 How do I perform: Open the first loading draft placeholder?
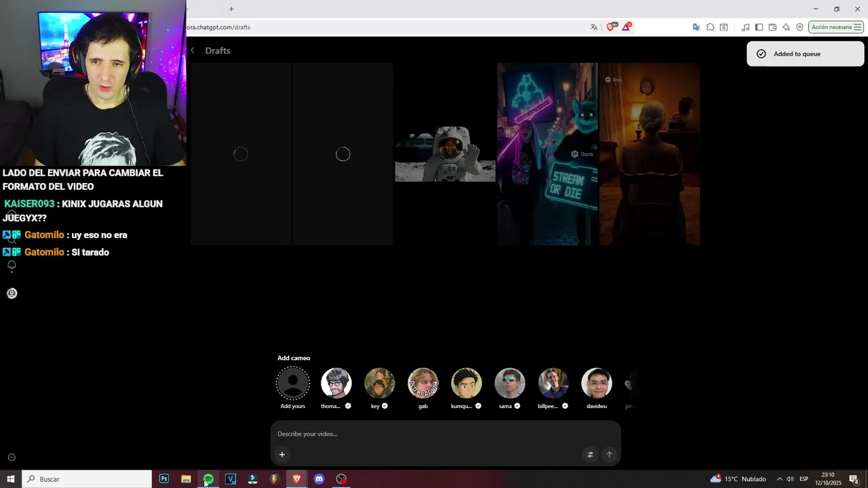[241, 154]
